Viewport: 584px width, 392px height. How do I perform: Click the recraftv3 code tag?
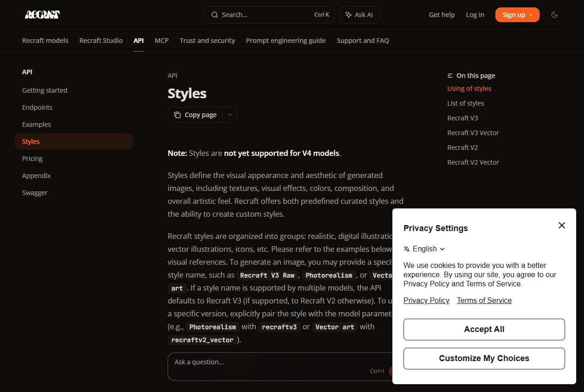(279, 327)
